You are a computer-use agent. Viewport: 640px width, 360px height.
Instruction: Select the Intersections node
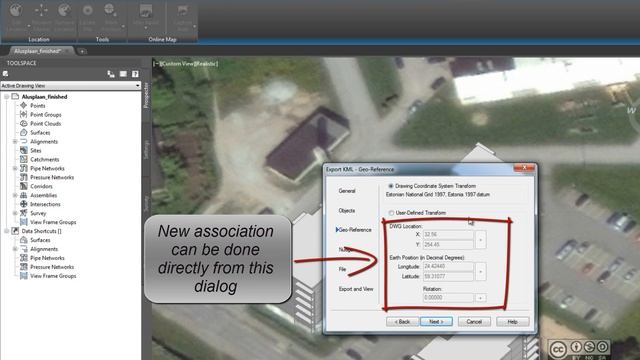click(x=45, y=204)
